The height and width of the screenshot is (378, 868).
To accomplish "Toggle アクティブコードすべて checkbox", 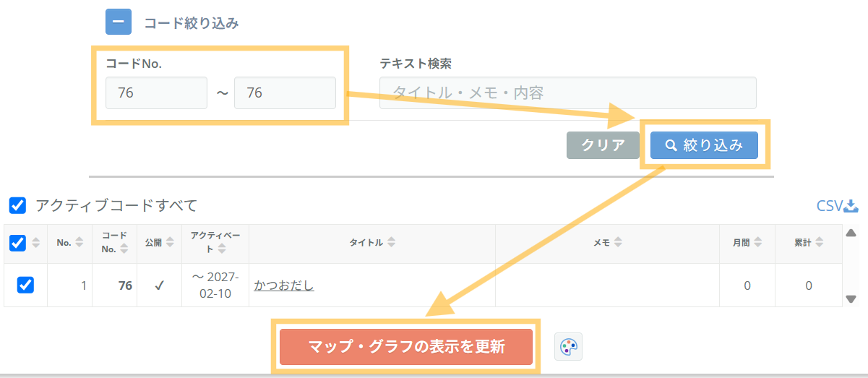I will [x=17, y=206].
